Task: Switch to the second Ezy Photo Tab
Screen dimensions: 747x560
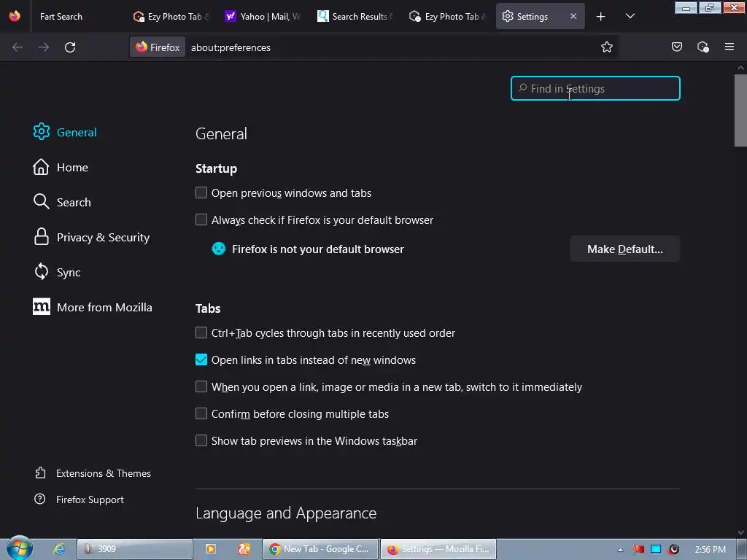Action: pyautogui.click(x=449, y=17)
